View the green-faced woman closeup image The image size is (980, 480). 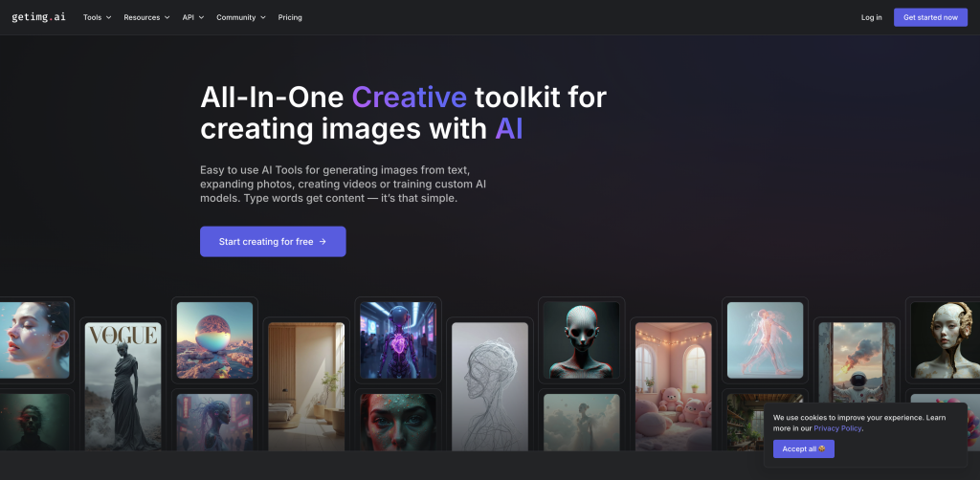pyautogui.click(x=398, y=422)
